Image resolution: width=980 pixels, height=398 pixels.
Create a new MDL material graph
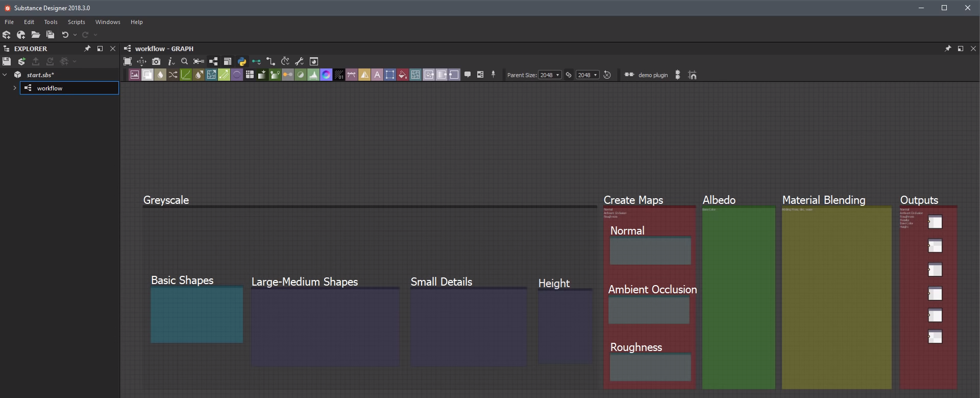click(x=21, y=35)
